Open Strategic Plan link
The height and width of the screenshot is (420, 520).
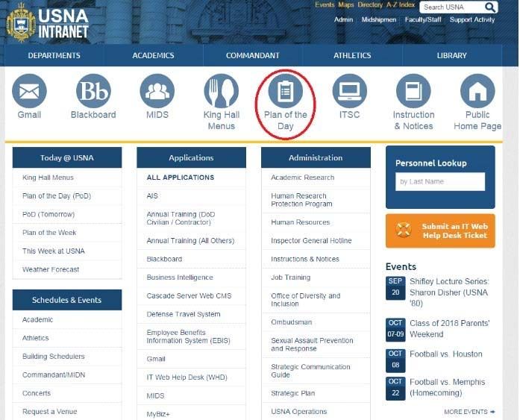[x=293, y=393]
